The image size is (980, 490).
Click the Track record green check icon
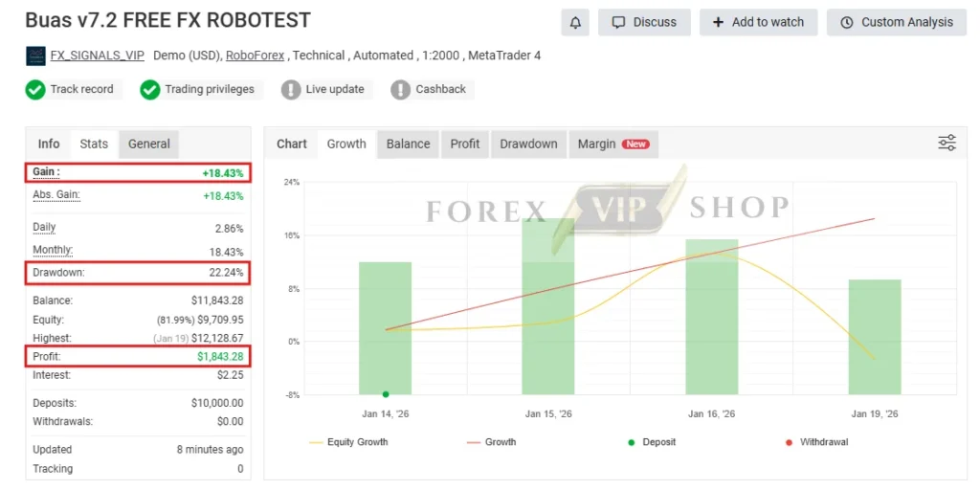coord(35,89)
